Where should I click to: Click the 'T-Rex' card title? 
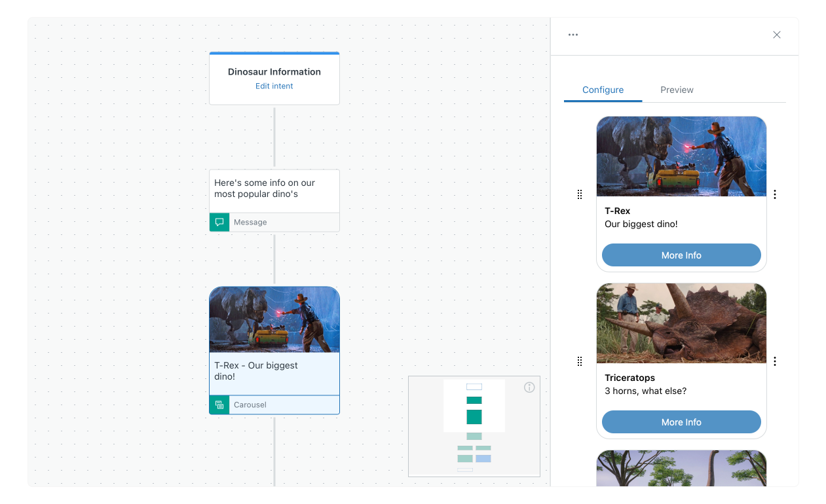click(617, 211)
